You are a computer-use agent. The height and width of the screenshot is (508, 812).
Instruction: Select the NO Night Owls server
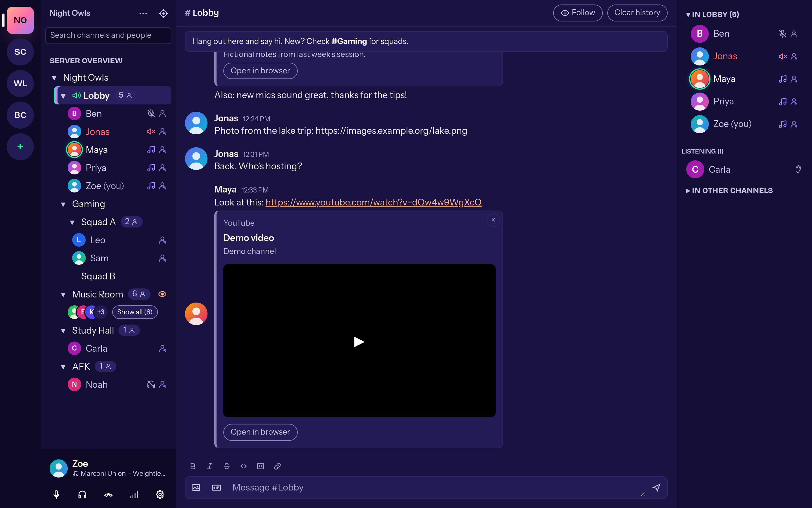tap(20, 20)
